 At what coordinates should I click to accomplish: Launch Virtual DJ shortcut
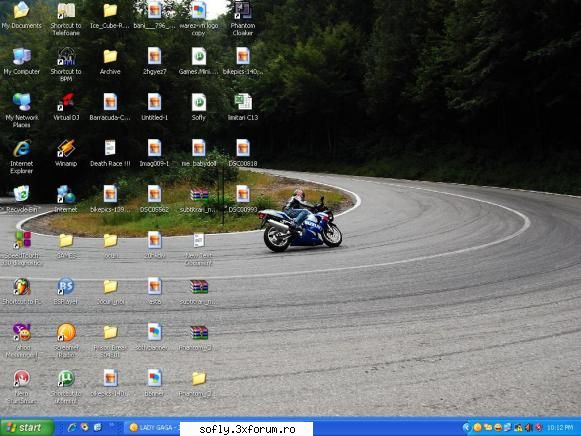[x=66, y=107]
